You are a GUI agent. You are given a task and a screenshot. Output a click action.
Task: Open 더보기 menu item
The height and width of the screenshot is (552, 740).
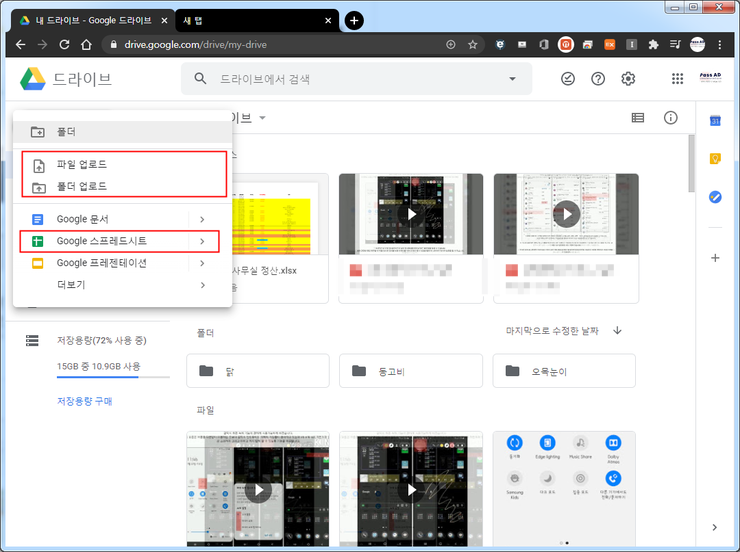click(123, 285)
